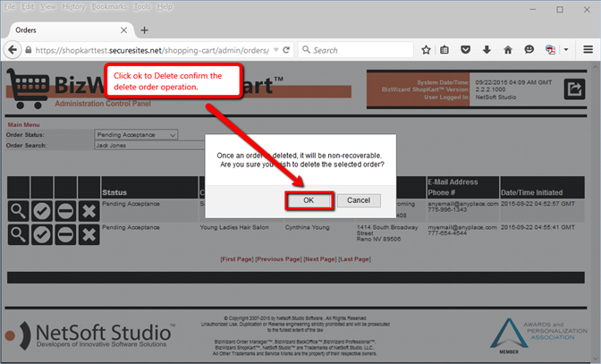Screen dimensions: 601x364
Task: Click the BizWizard shopping cart logo
Action: click(28, 89)
